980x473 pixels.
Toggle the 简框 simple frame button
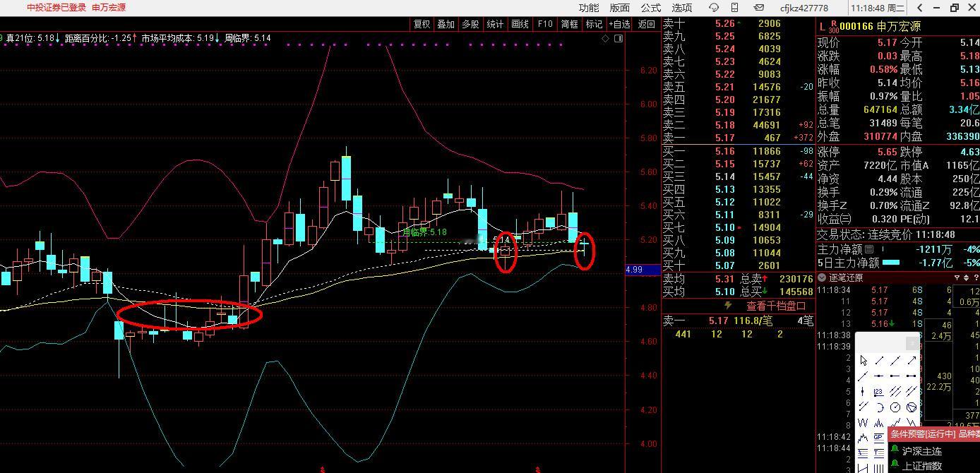pyautogui.click(x=570, y=24)
